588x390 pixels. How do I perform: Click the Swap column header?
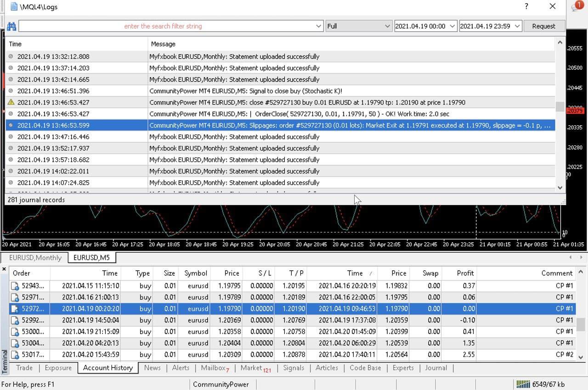point(426,273)
